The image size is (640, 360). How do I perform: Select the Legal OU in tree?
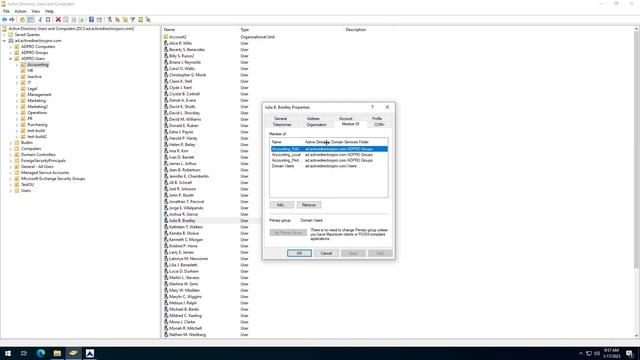pos(32,89)
